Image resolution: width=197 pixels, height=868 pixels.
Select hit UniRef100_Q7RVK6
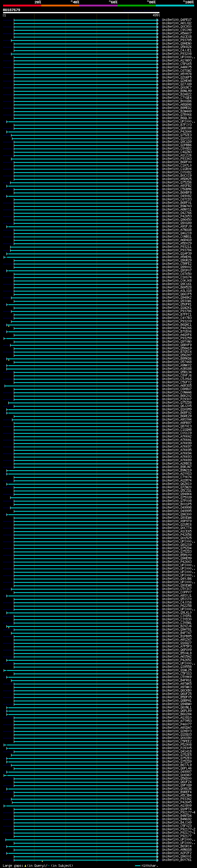tap(176, 115)
